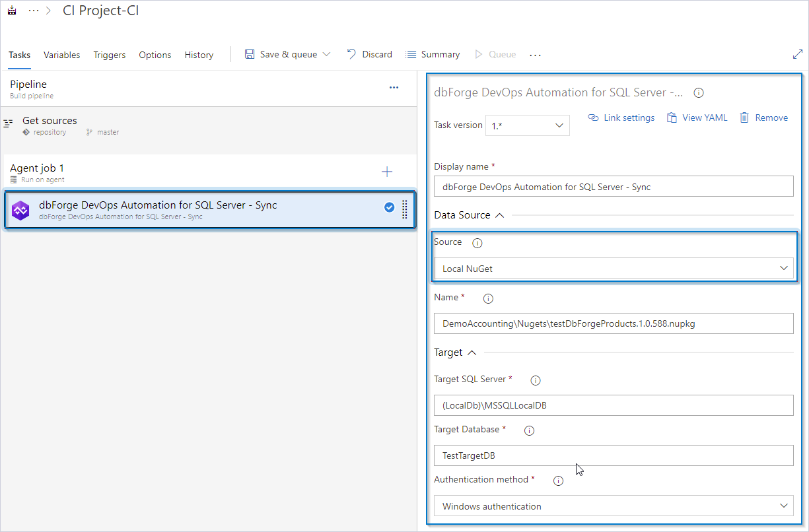Expand Save & queue dropdown arrow

point(326,54)
